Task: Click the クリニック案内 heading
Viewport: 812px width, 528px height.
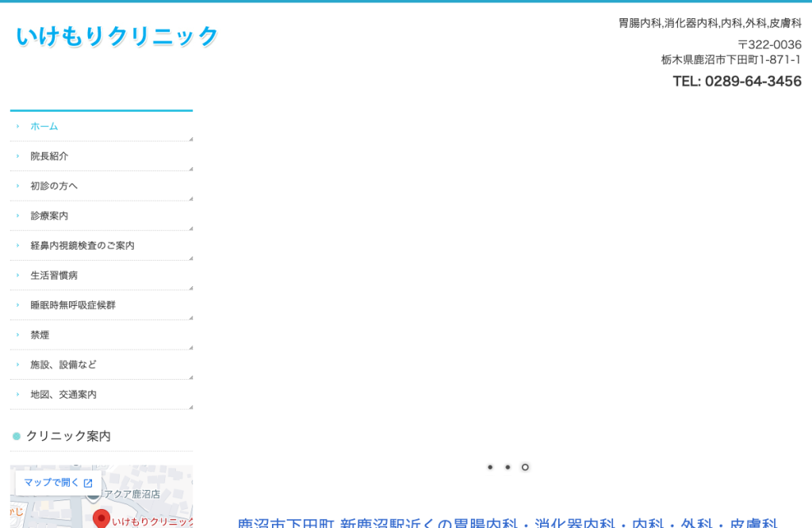Action: click(68, 436)
